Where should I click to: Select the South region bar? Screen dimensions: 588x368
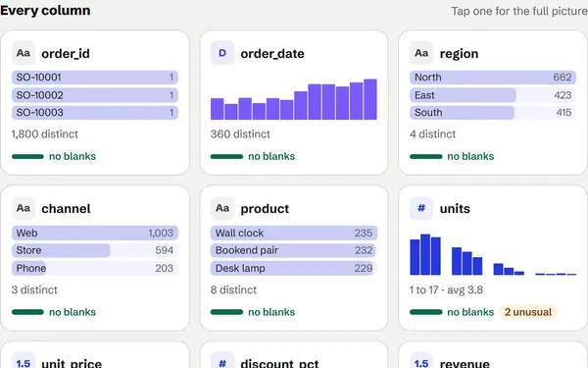click(x=493, y=113)
